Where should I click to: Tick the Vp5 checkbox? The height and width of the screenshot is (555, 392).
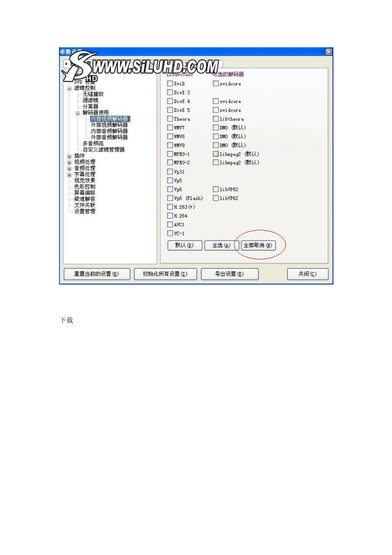click(170, 180)
